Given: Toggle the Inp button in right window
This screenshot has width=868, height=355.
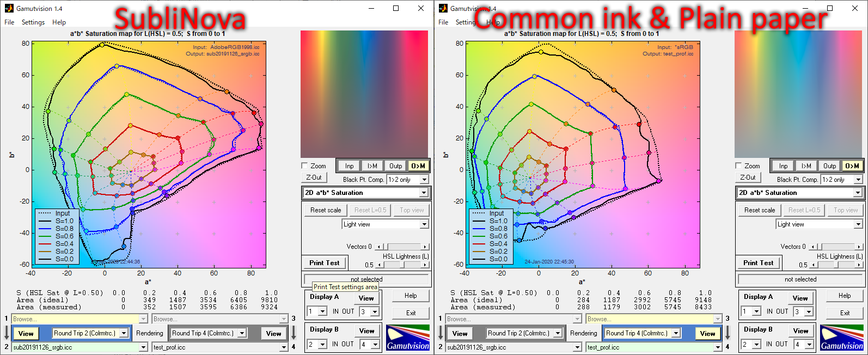Looking at the screenshot, I should (x=783, y=166).
